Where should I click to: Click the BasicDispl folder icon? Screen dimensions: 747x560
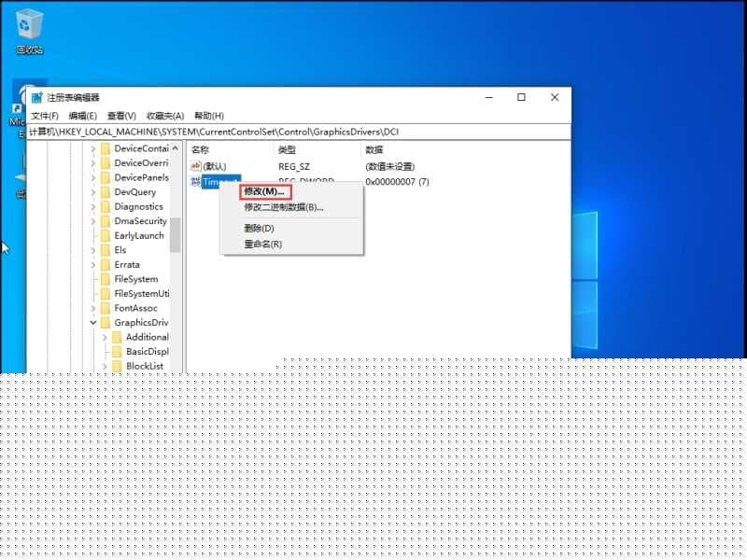point(118,352)
